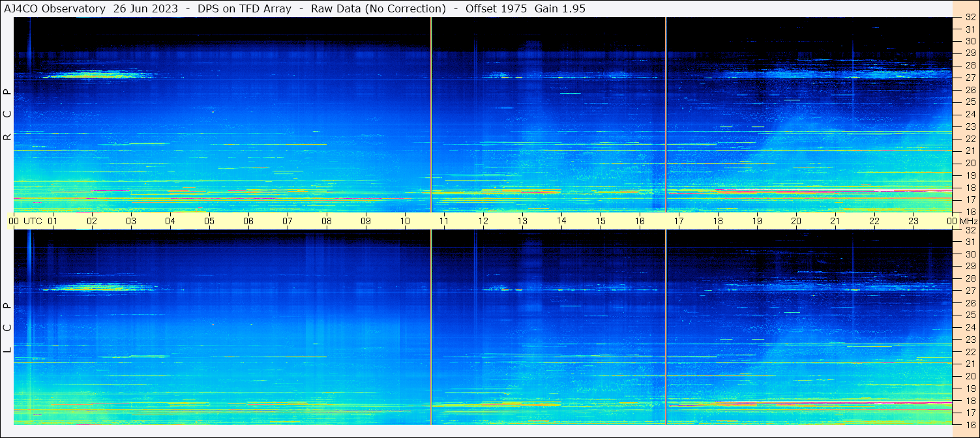The height and width of the screenshot is (438, 980).
Task: Click the 13 hour tick label
Action: 522,221
